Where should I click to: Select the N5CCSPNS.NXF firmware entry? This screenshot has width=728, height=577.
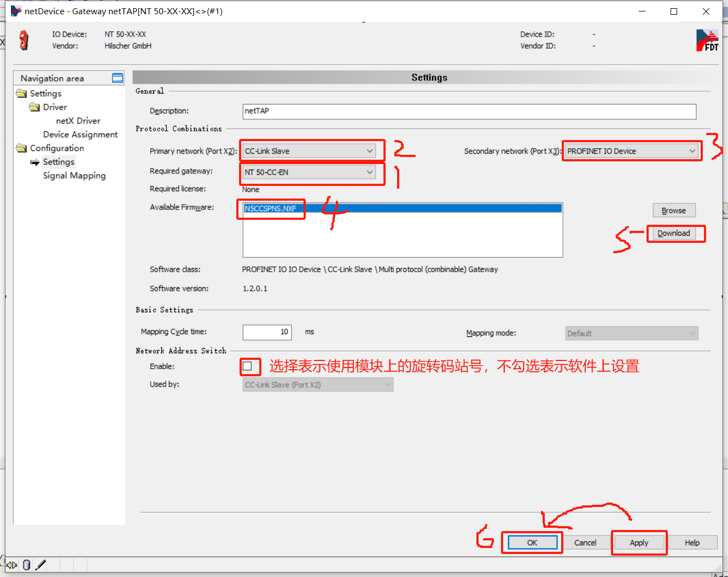[270, 208]
